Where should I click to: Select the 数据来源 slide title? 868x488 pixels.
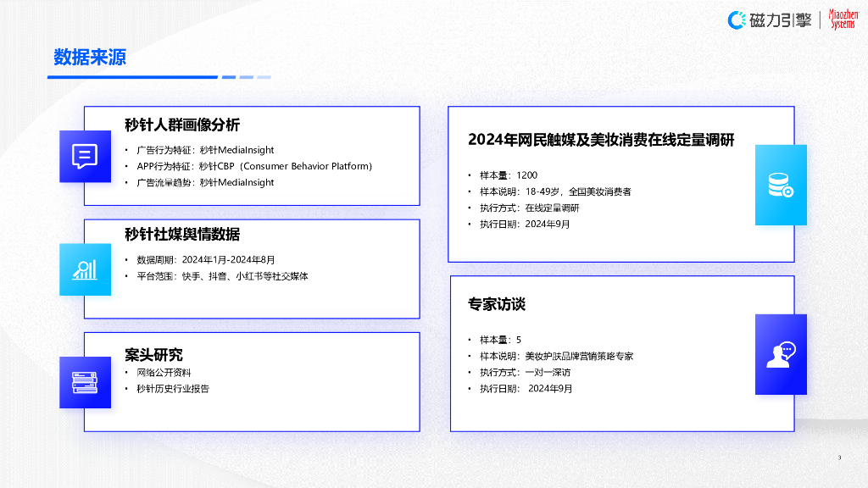[90, 57]
